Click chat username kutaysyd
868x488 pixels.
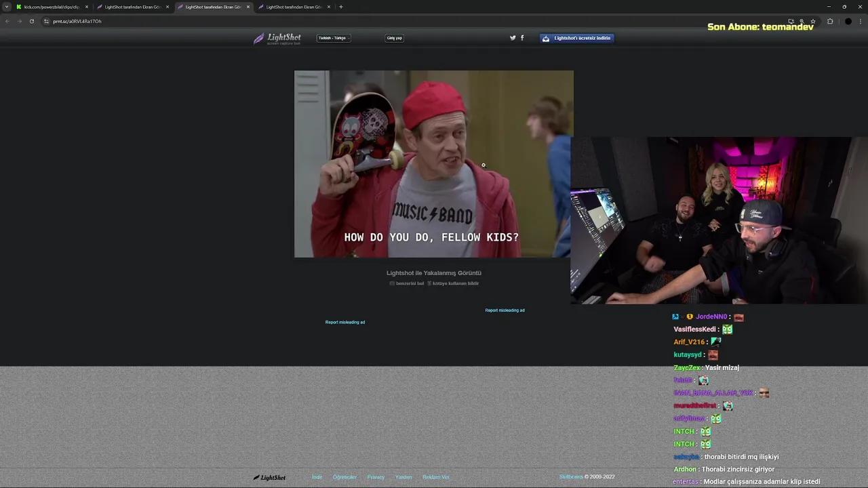point(688,355)
